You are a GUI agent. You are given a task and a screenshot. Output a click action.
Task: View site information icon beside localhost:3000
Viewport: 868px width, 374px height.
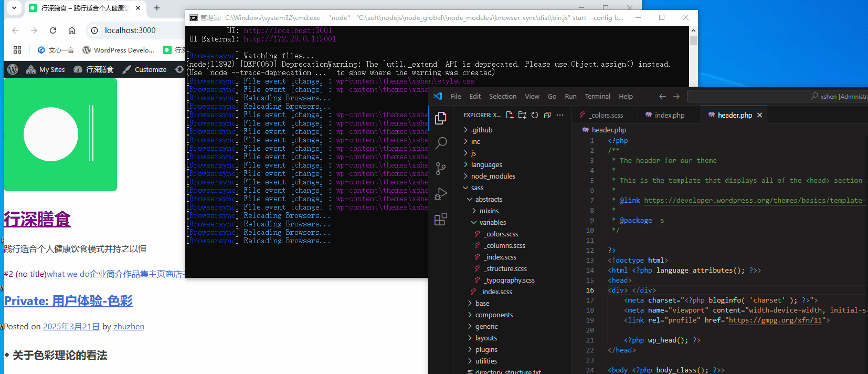(x=94, y=30)
